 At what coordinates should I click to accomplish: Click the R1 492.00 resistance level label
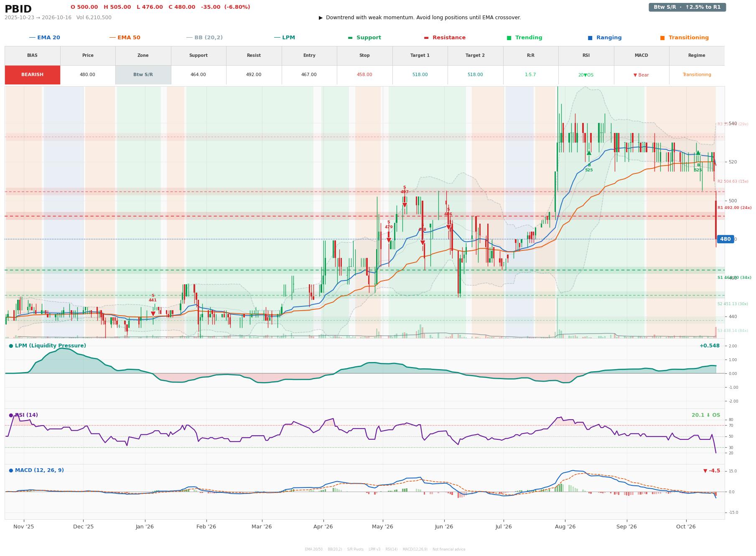click(734, 208)
